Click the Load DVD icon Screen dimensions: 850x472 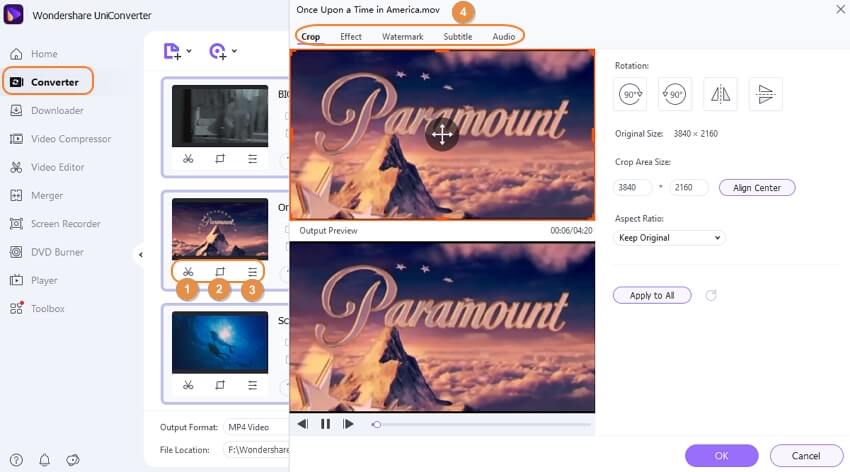(217, 51)
